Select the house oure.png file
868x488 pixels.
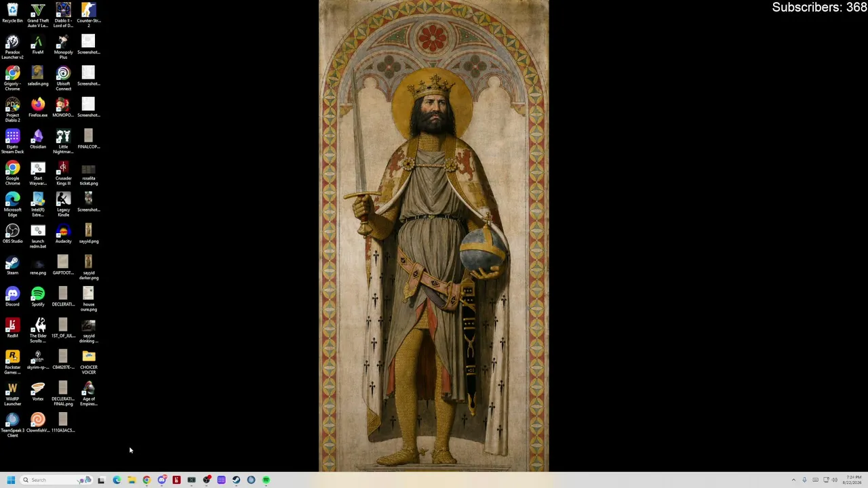pyautogui.click(x=88, y=299)
